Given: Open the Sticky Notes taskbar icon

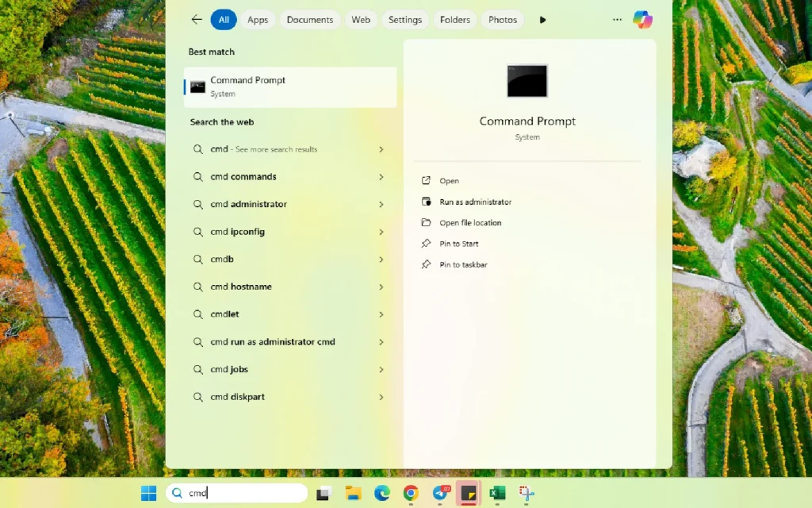Looking at the screenshot, I should 469,493.
